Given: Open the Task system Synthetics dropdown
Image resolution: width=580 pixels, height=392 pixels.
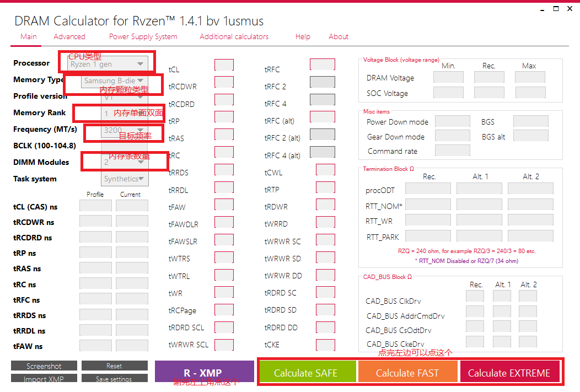Looking at the screenshot, I should (x=125, y=179).
